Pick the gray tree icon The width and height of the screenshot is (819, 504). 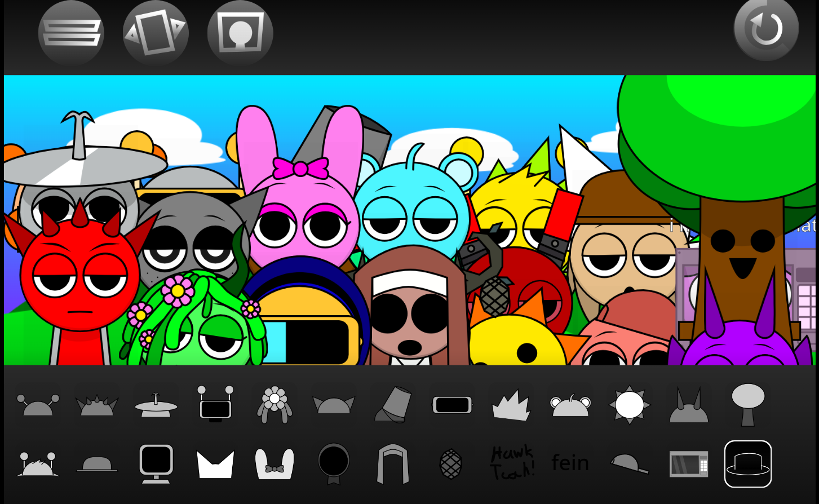coord(748,404)
